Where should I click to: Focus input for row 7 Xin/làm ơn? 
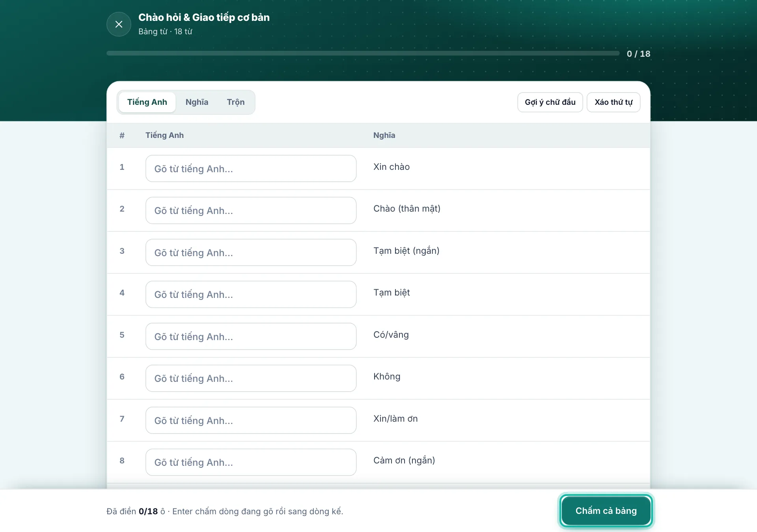(251, 420)
